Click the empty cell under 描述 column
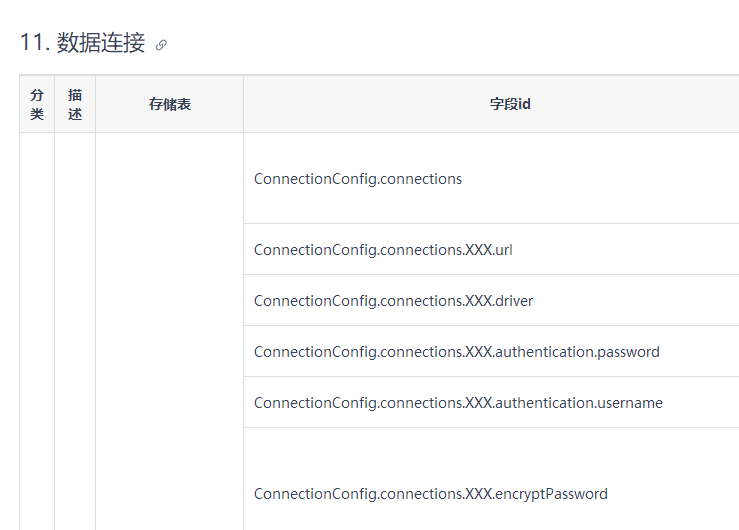739x530 pixels. point(75,330)
